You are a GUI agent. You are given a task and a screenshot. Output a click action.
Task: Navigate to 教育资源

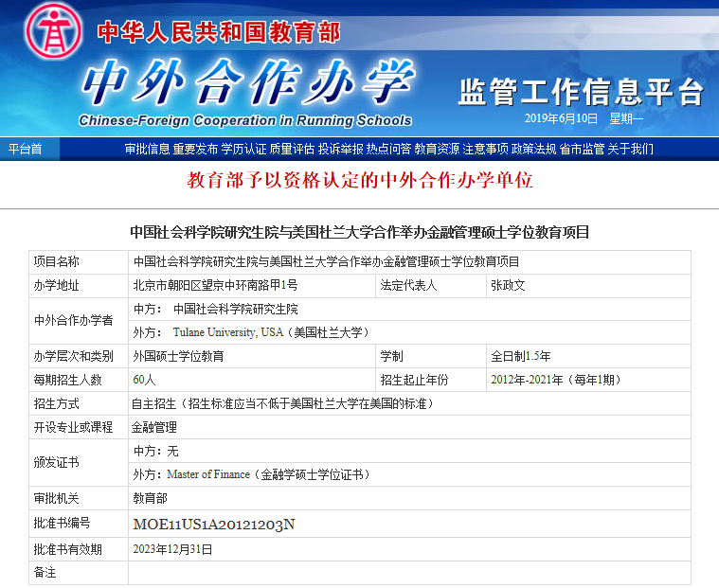click(x=437, y=149)
